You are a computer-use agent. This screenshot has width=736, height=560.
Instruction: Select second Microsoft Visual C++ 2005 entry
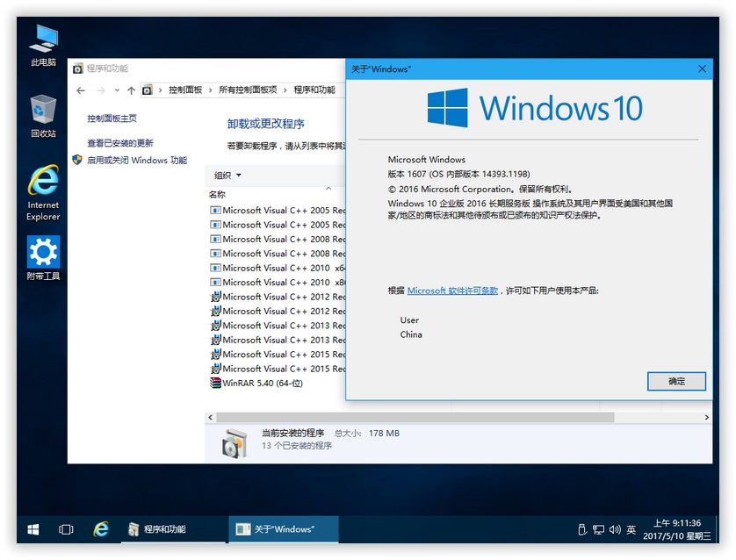point(277,225)
